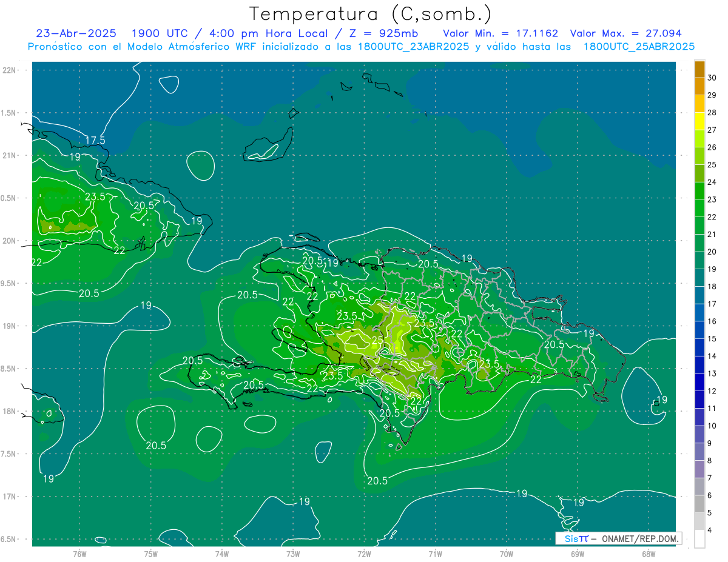Click legend value label '10'
Viewport: 728px width, 562px height.
(712, 426)
